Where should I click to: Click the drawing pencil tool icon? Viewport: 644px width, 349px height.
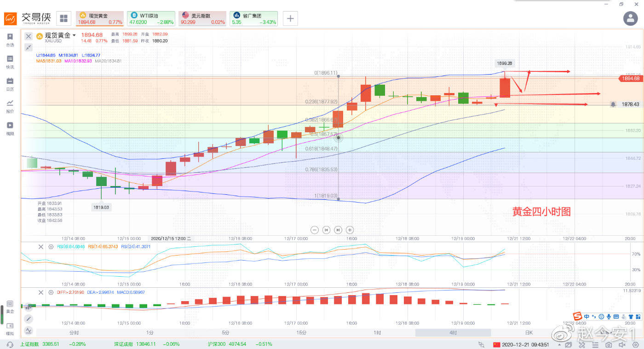[29, 319]
